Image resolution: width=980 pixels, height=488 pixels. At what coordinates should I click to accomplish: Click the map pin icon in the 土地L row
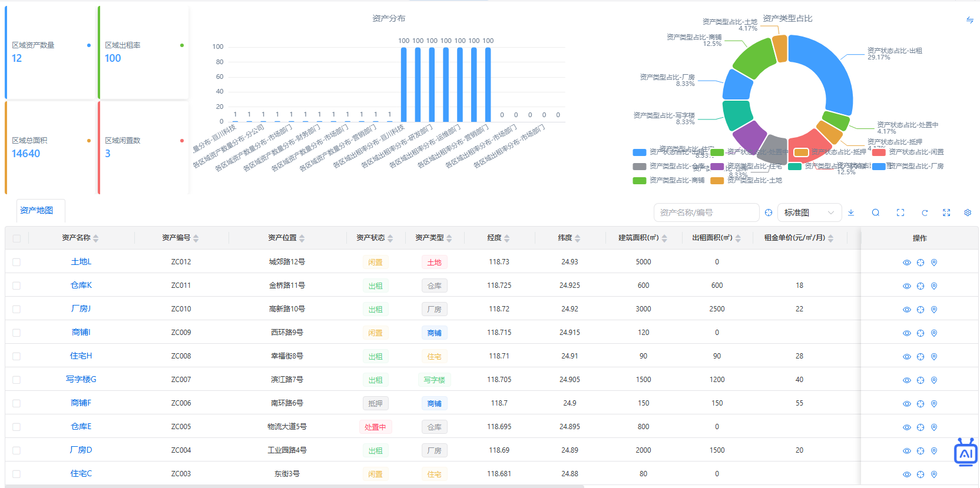[934, 263]
